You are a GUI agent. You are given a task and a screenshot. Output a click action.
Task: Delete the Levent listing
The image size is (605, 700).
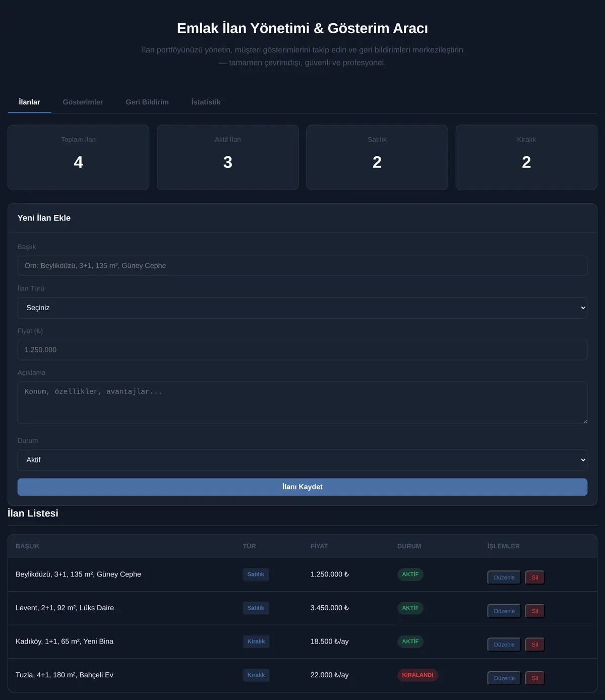click(x=535, y=611)
